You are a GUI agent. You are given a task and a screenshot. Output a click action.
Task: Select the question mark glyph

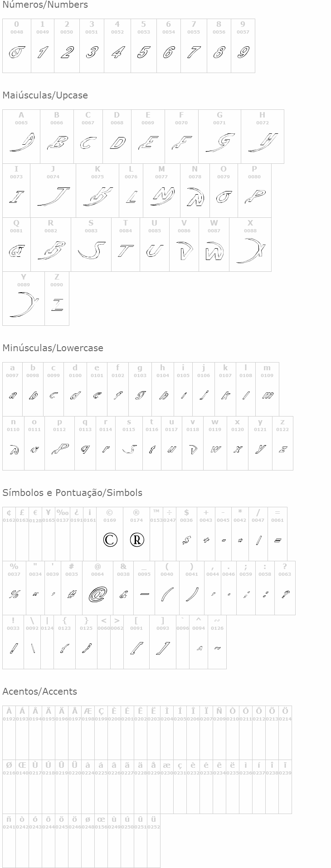pos(285,594)
